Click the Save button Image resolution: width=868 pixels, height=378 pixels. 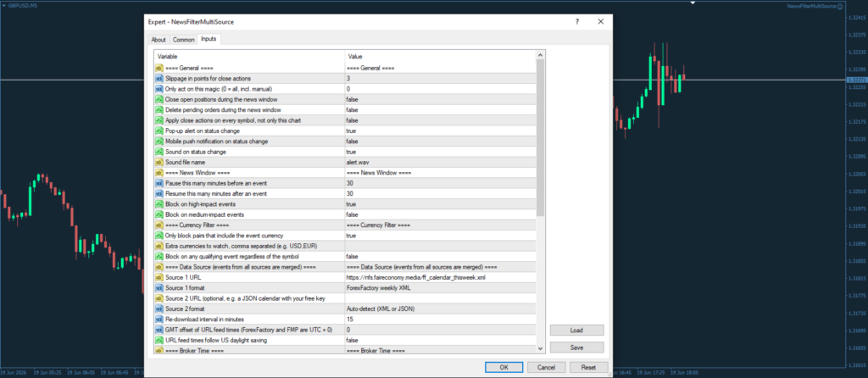tap(576, 347)
